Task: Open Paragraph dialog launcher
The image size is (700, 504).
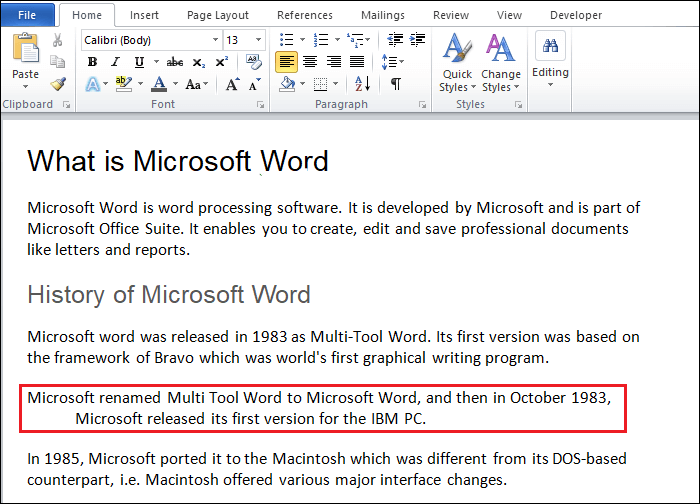Action: 422,104
